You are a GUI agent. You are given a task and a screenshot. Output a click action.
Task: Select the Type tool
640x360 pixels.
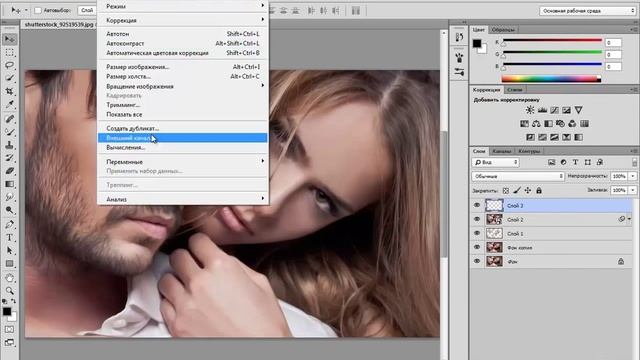9,237
